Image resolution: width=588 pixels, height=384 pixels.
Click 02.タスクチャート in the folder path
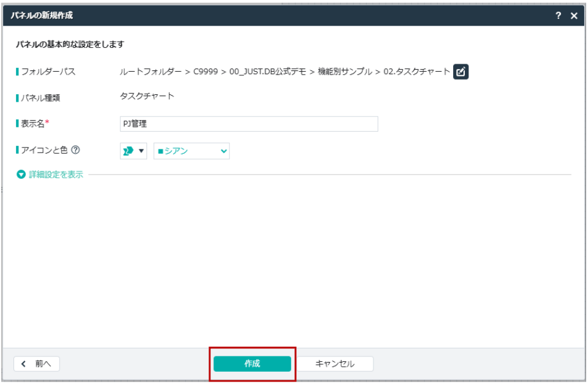pyautogui.click(x=417, y=72)
